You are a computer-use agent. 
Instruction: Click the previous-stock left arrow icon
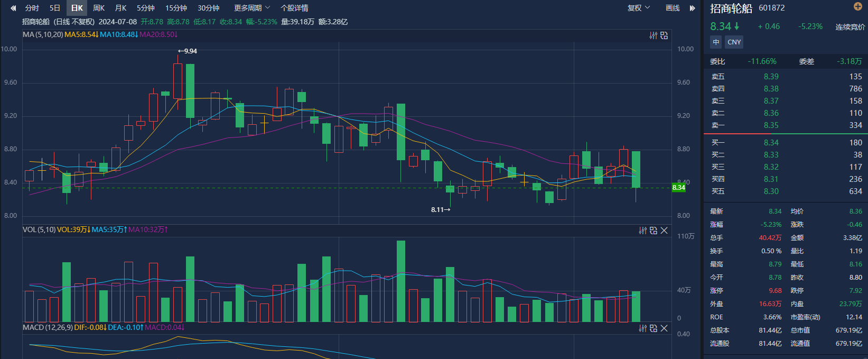13,8
